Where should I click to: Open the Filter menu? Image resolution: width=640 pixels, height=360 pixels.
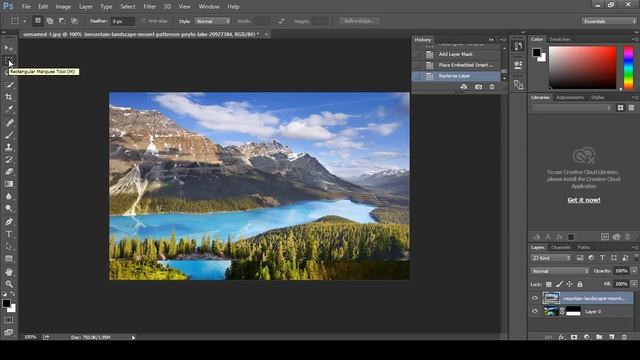point(149,7)
